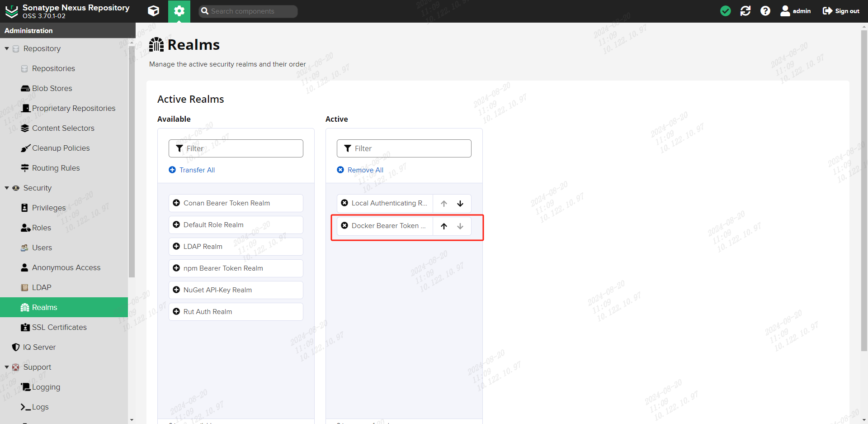The image size is (868, 424).
Task: Collapse the Repository tree section
Action: click(7, 48)
